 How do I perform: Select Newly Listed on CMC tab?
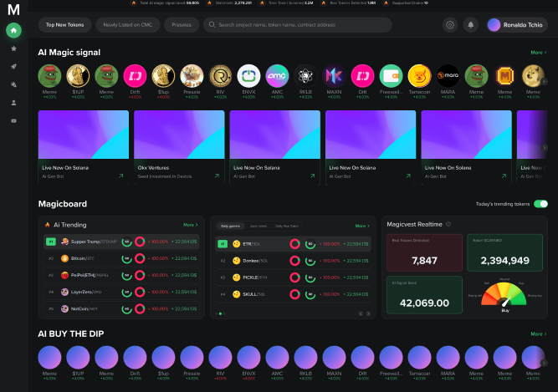(128, 25)
